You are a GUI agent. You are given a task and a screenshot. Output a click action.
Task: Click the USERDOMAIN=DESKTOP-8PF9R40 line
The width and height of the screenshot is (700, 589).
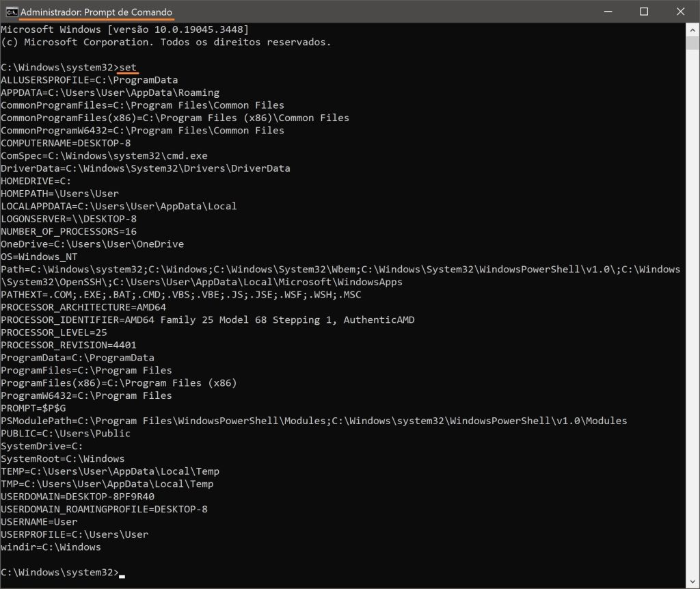[x=77, y=496]
